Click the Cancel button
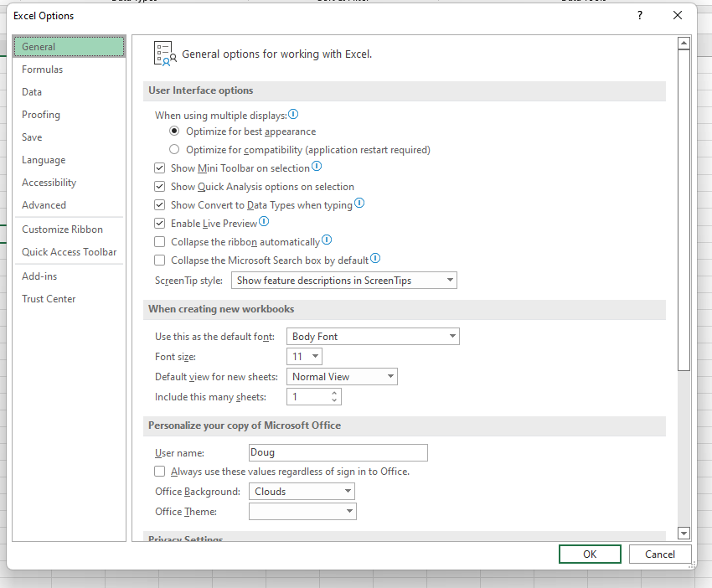The image size is (712, 588). pyautogui.click(x=660, y=554)
